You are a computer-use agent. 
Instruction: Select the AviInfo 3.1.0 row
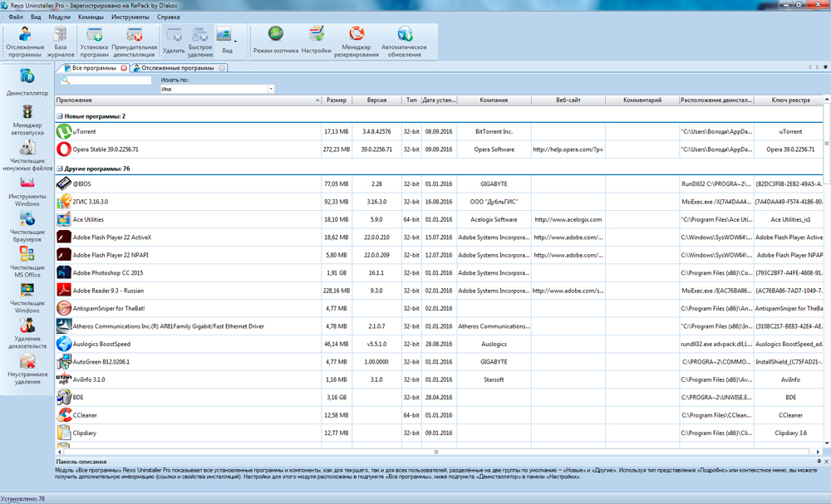440,379
